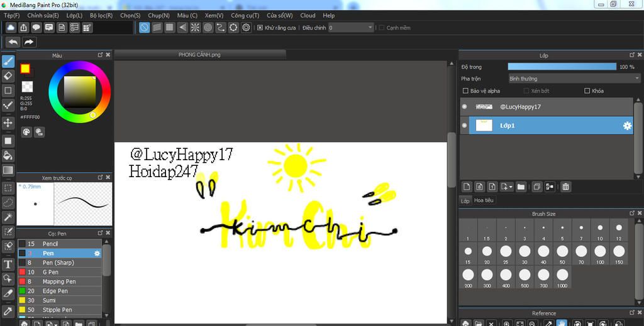Activate the Magic Wand selection tool
This screenshot has height=326, width=644.
[x=8, y=217]
